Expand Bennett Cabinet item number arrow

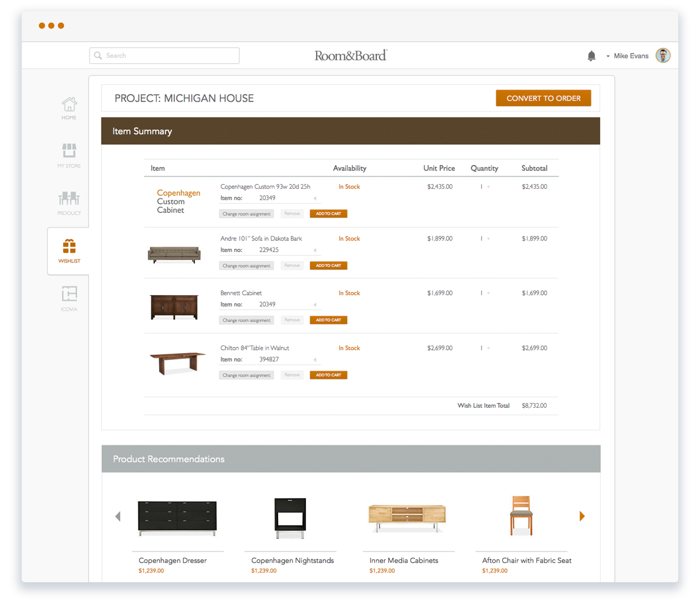pyautogui.click(x=315, y=305)
